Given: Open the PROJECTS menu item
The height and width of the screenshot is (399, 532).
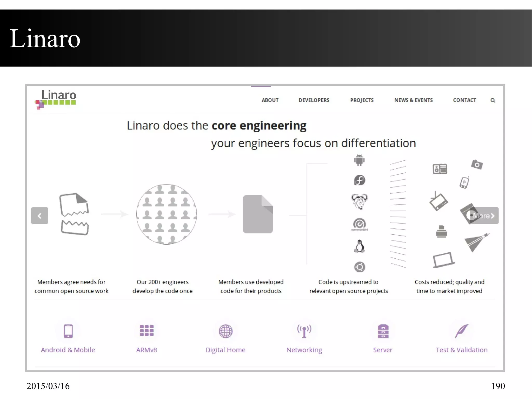Looking at the screenshot, I should (362, 100).
